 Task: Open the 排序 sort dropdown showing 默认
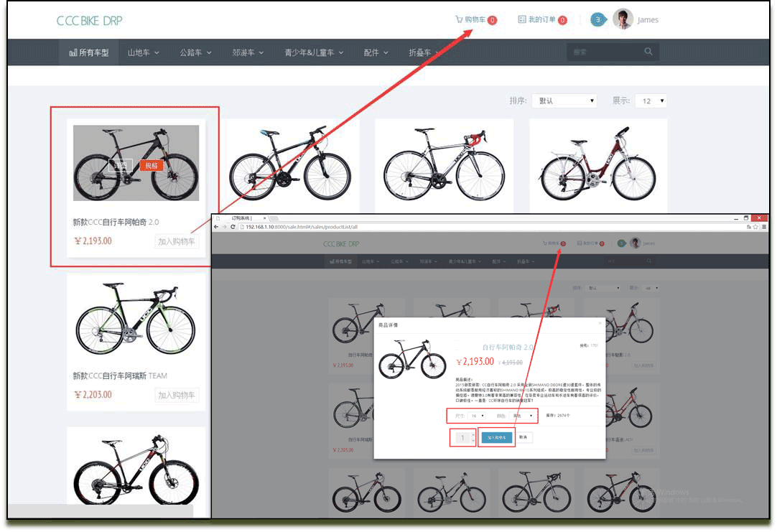(564, 101)
